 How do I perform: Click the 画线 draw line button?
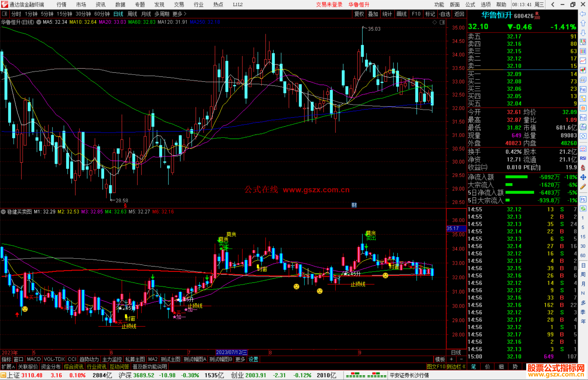[402, 14]
